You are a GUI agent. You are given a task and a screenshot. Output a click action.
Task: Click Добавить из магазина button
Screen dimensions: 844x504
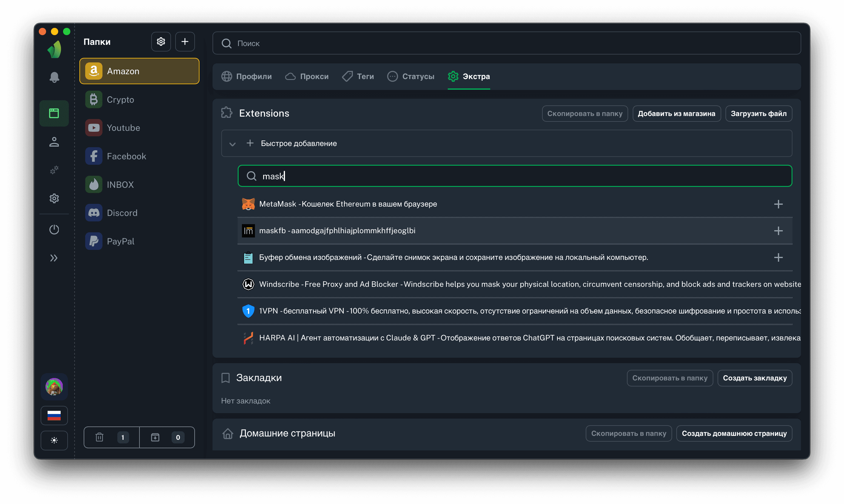point(676,114)
